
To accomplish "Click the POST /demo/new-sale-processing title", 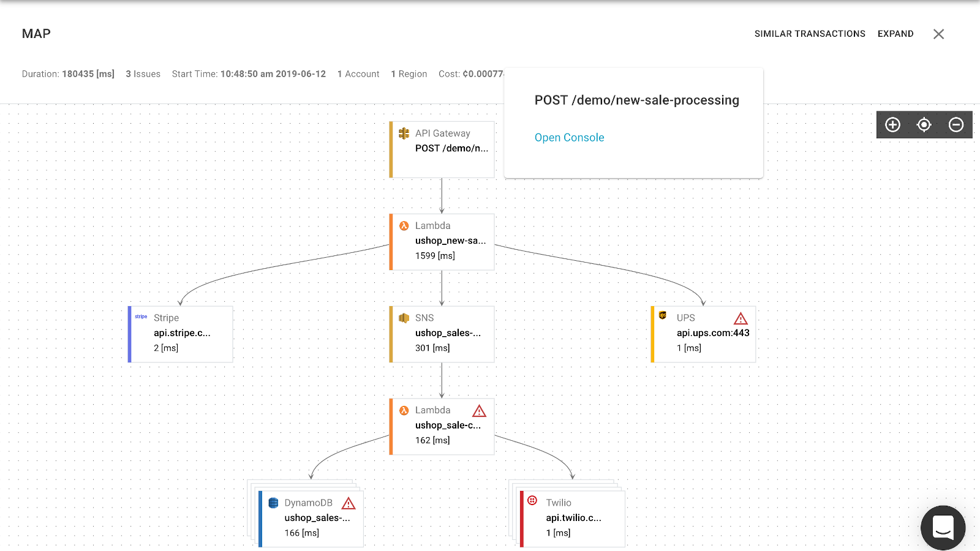I will coord(636,100).
